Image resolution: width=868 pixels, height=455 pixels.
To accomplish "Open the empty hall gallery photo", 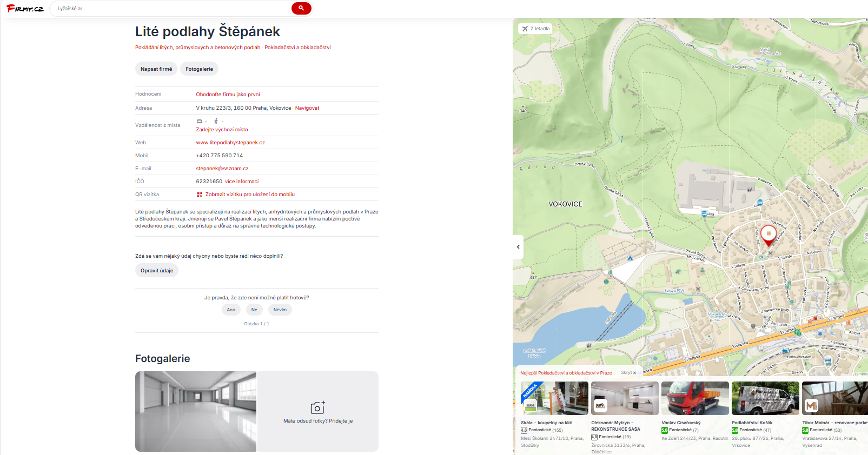I will 196,411.
